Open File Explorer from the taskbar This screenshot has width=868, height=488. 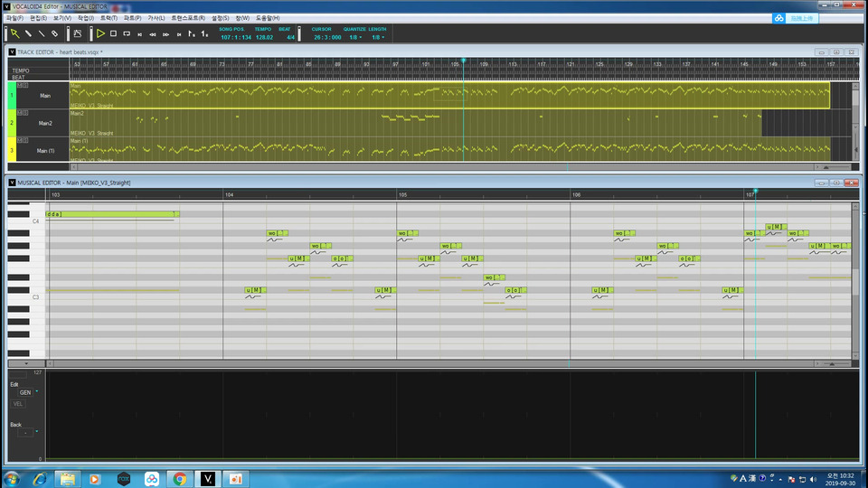[68, 479]
